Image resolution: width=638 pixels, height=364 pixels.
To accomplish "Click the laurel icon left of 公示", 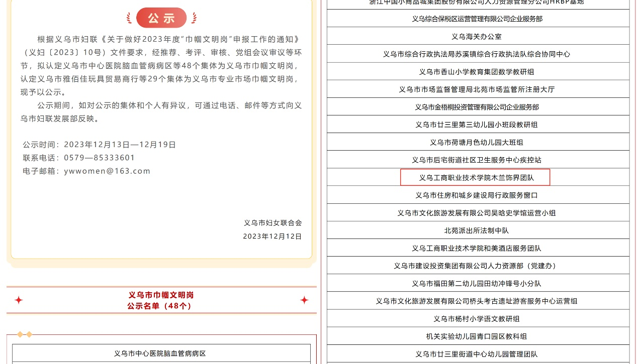I will [129, 18].
